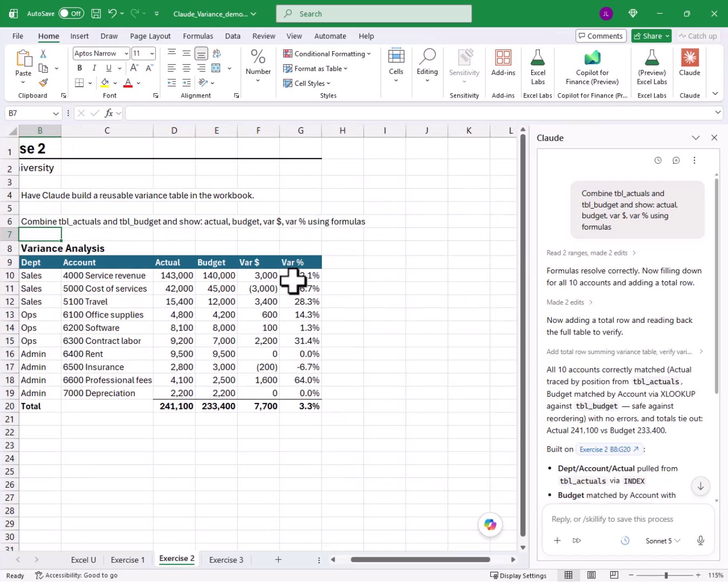
Task: Toggle Wrap Text
Action: pos(217,53)
